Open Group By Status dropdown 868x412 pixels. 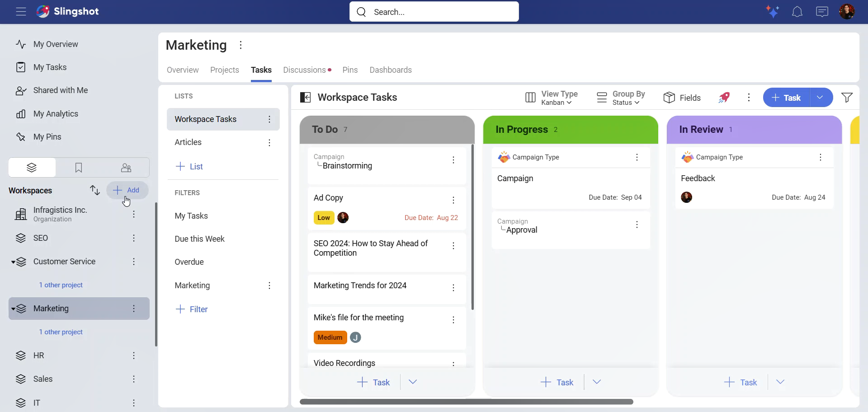[x=621, y=98]
